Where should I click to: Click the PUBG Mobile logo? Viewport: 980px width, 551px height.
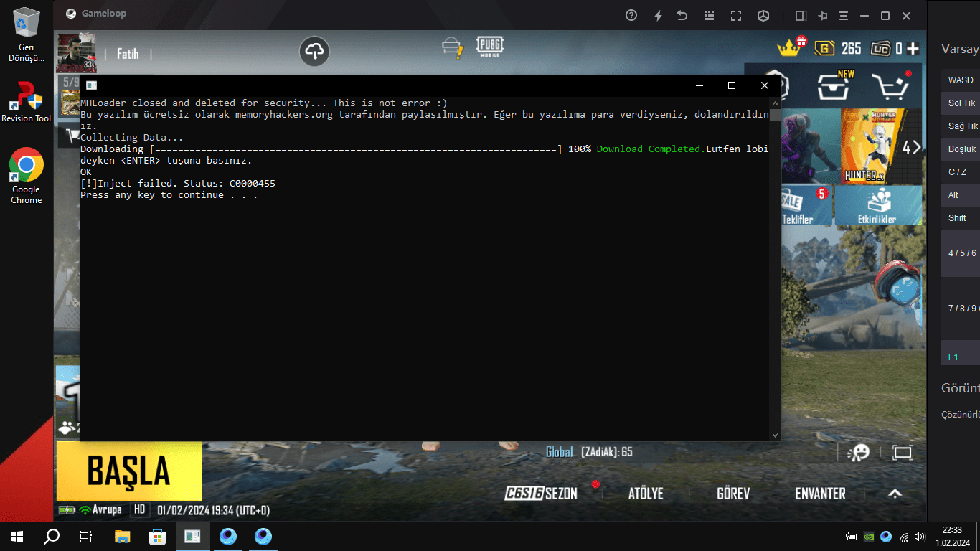tap(489, 47)
